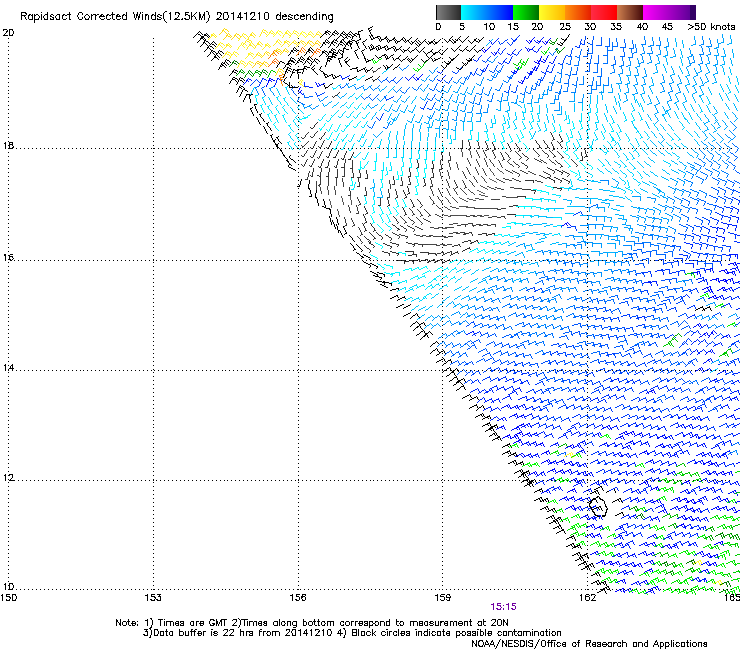This screenshot has height=650, width=740.
Task: Click the black contamination circle near 162E
Action: click(x=598, y=506)
